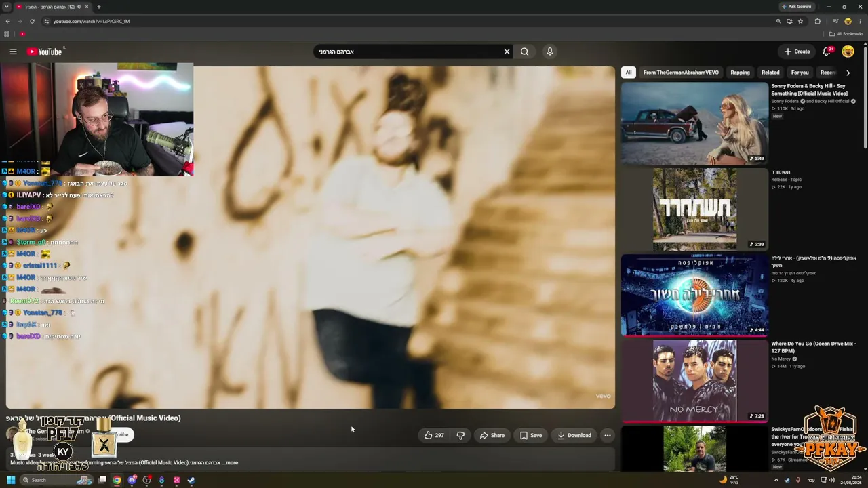Open volume control in system tray

(832, 480)
